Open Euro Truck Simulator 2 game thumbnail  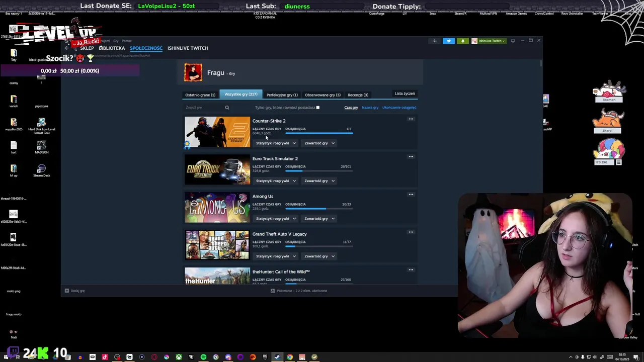217,169
